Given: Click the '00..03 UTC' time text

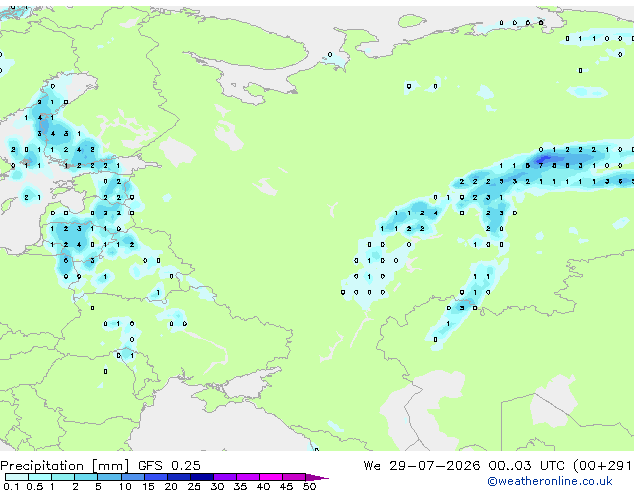Looking at the screenshot, I should [x=526, y=466].
